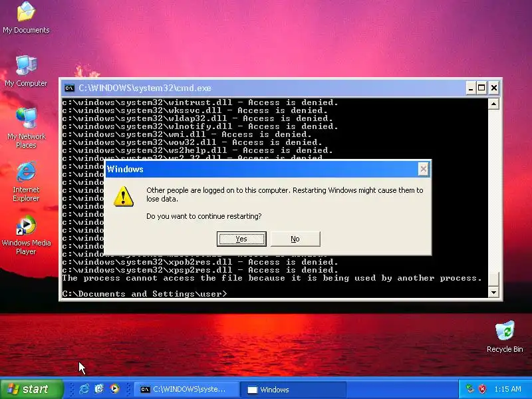The height and width of the screenshot is (399, 532).
Task: Select My Network Places icon
Action: [26, 128]
